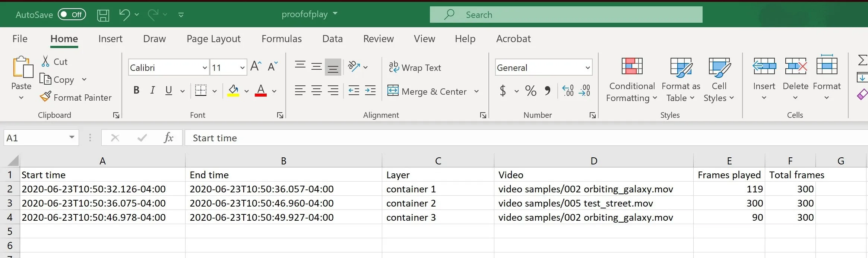Switch to the Formulas tab
This screenshot has height=258, width=868.
click(x=282, y=39)
